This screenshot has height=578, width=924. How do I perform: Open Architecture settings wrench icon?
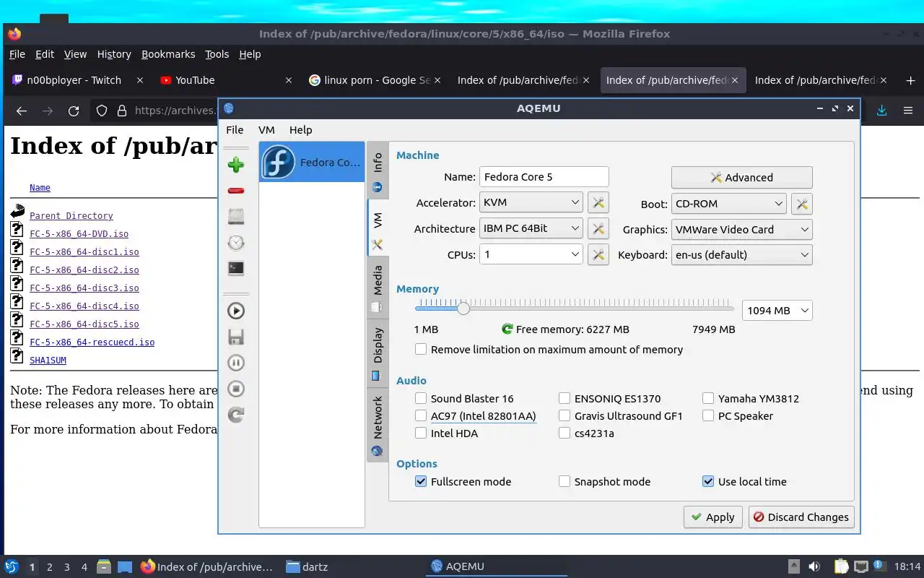click(598, 229)
